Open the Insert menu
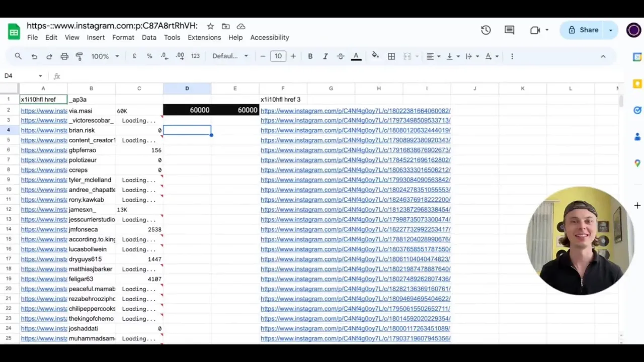The height and width of the screenshot is (362, 644). (96, 38)
